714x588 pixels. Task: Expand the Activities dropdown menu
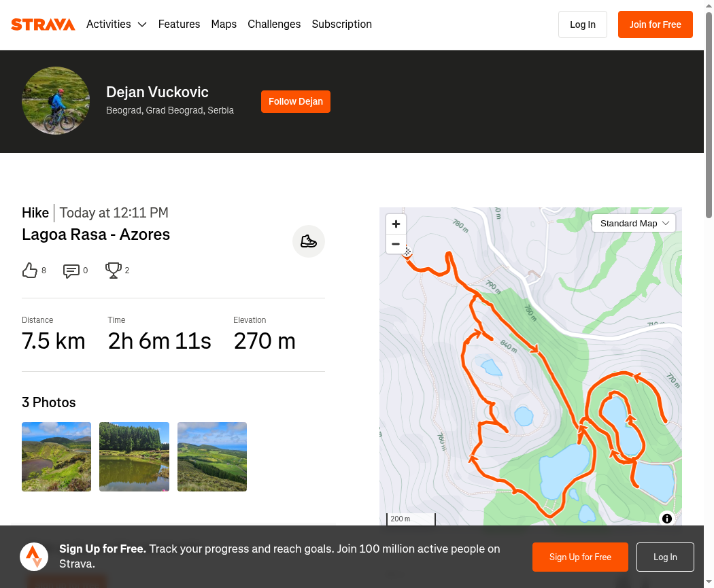click(116, 24)
